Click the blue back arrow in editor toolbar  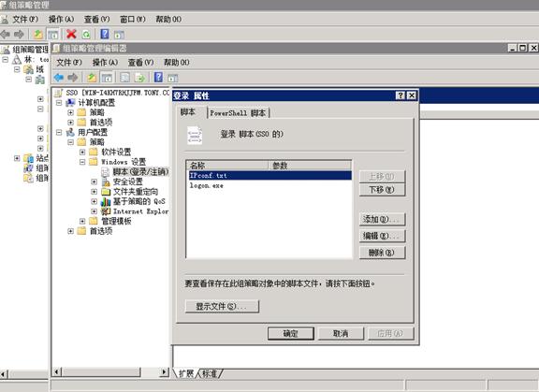pyautogui.click(x=59, y=78)
